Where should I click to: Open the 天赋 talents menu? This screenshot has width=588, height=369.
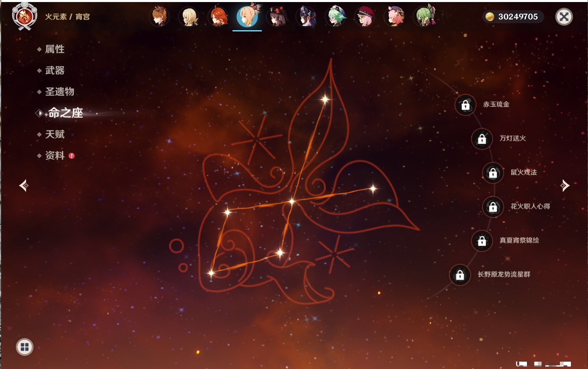pos(55,134)
